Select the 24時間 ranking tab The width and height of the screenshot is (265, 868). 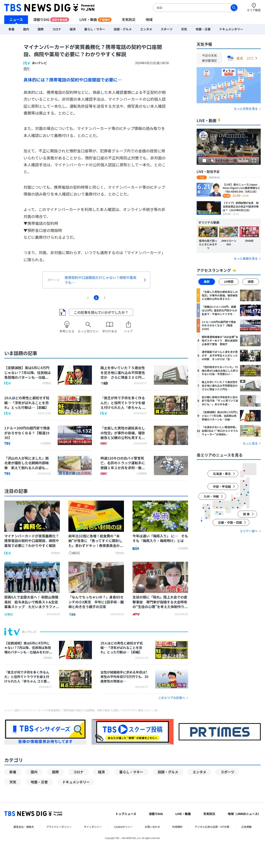[229, 281]
